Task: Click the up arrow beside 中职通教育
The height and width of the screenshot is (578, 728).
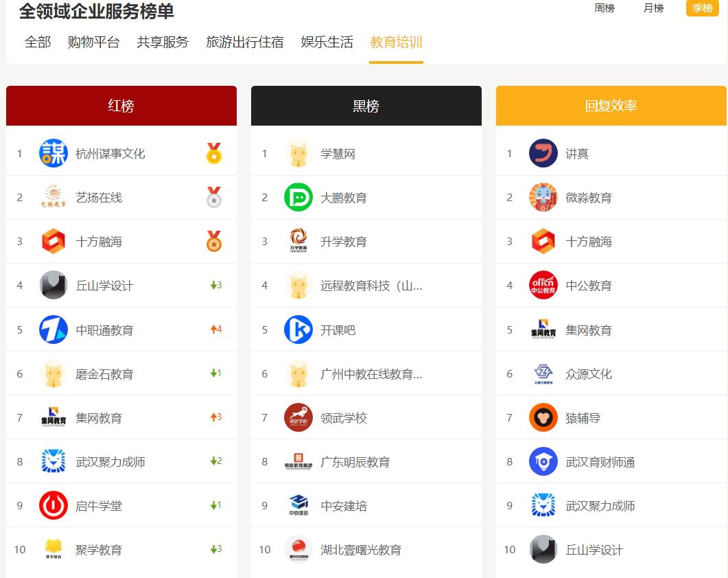Action: click(x=215, y=330)
